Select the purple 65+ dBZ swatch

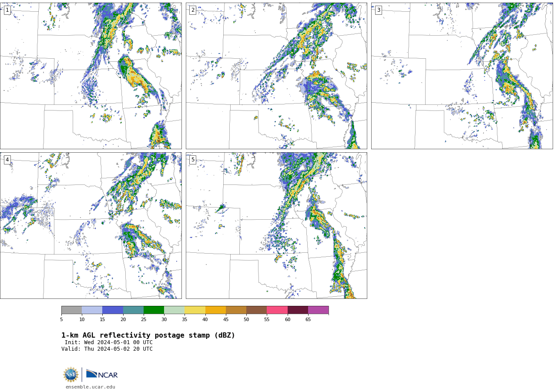coord(318,310)
